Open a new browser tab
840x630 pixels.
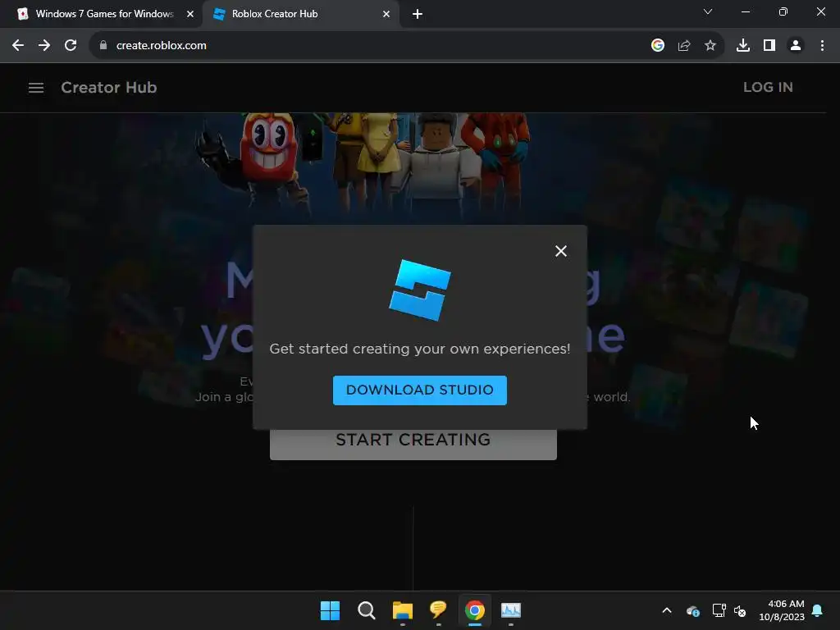[418, 14]
